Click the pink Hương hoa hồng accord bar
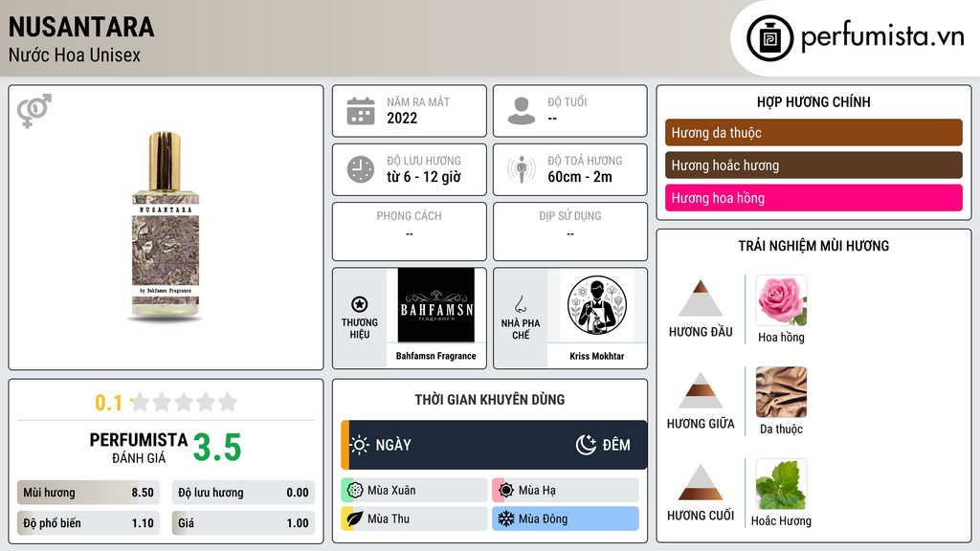980x551 pixels. click(x=813, y=198)
